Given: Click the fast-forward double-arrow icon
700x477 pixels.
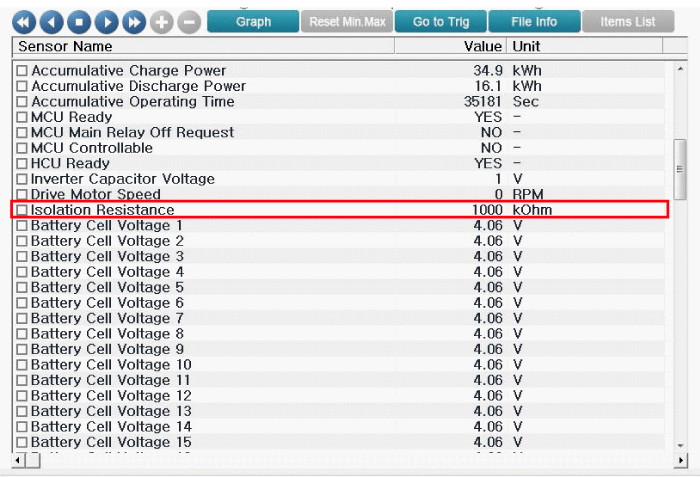Looking at the screenshot, I should (x=134, y=22).
